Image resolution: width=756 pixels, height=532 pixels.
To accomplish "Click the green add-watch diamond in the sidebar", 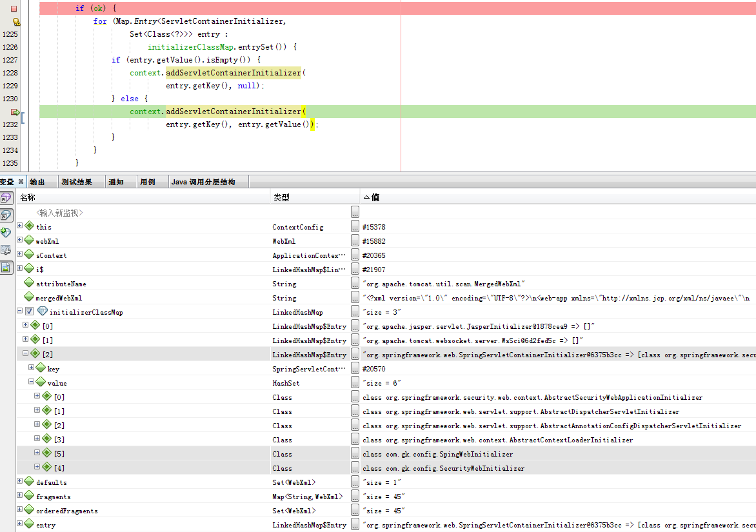I will tap(6, 233).
